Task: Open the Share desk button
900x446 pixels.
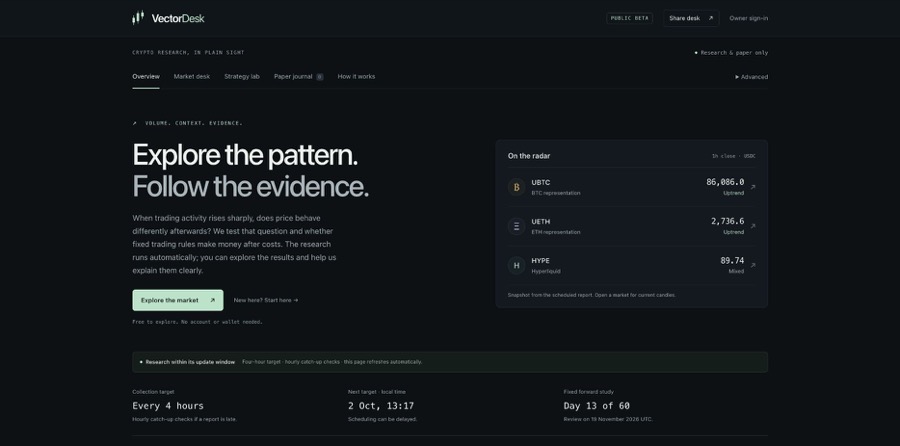Action: 691,18
